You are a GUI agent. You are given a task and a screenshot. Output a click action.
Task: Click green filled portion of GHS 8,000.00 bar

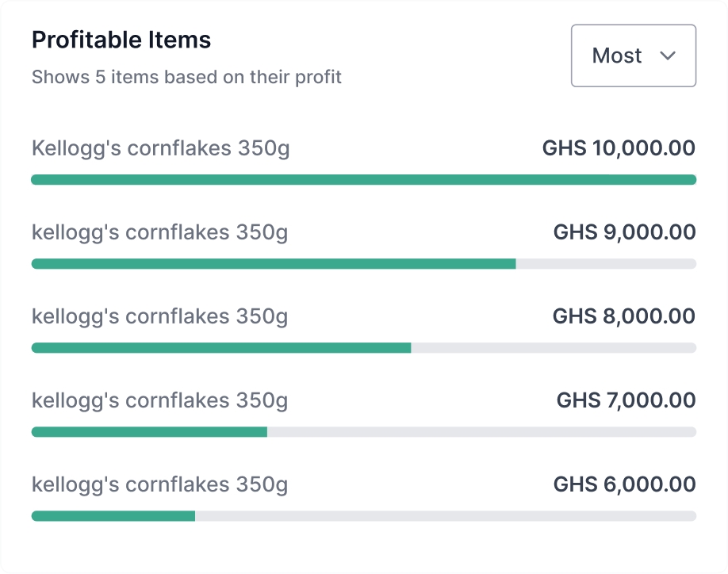(x=220, y=348)
